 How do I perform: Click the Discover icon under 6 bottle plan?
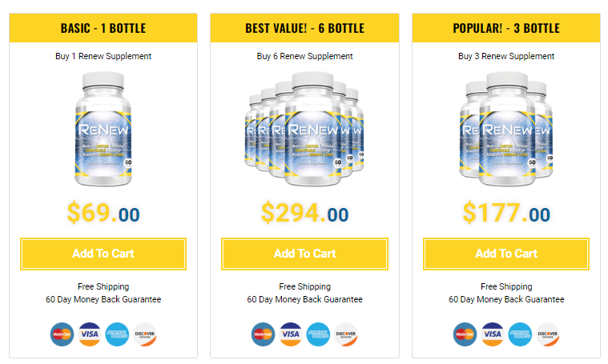point(346,334)
